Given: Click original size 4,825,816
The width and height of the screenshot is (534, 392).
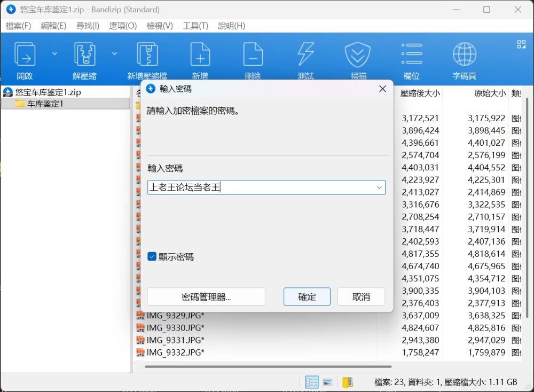Looking at the screenshot, I should pyautogui.click(x=486, y=327).
